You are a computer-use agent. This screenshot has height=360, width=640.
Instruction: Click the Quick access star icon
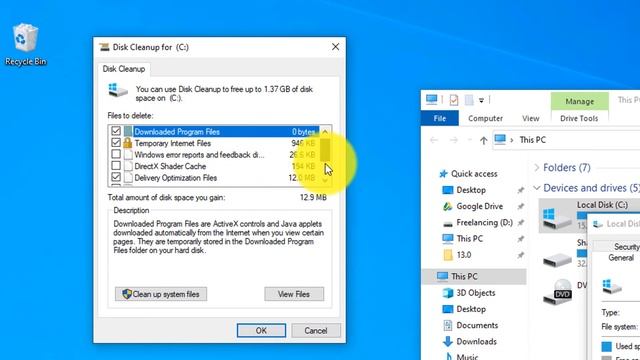click(x=443, y=174)
